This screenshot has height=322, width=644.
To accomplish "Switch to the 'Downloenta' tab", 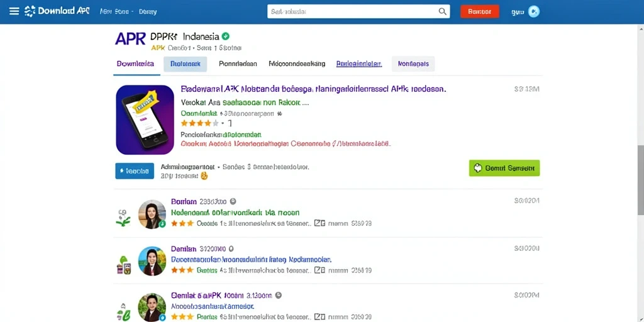I will pyautogui.click(x=136, y=64).
